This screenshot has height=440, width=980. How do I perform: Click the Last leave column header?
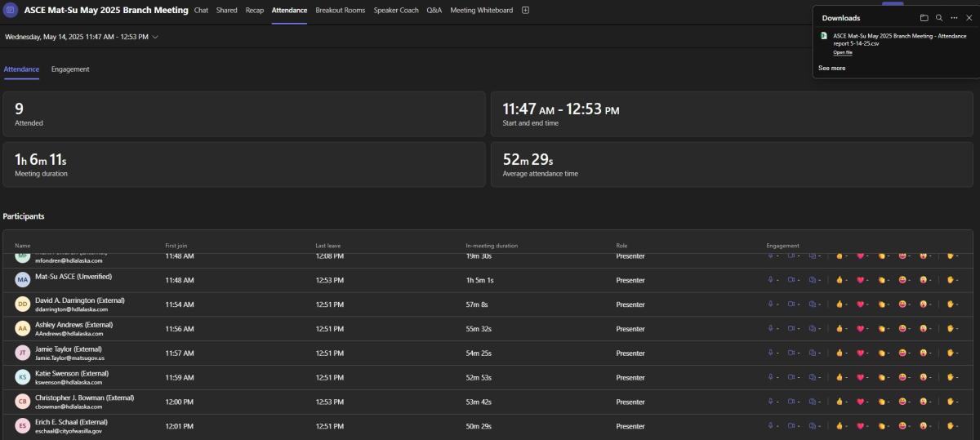tap(328, 246)
